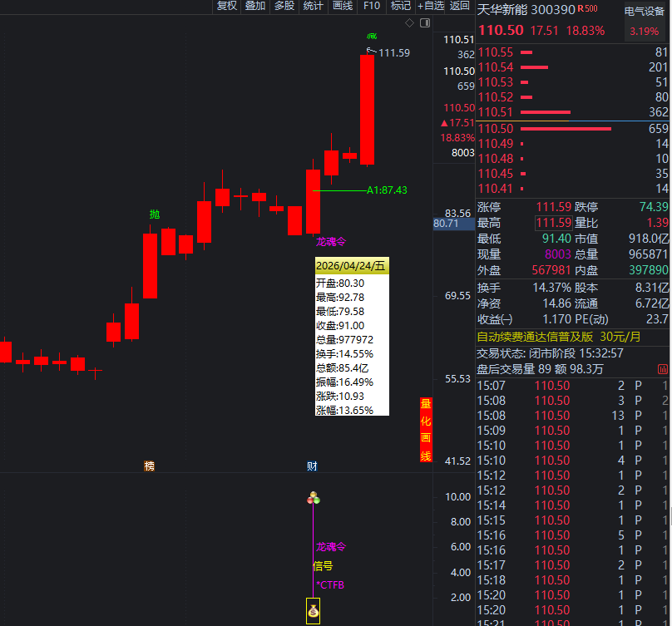672x626 pixels.
Task: Click the A1:87.43 green level line label
Action: (x=387, y=190)
